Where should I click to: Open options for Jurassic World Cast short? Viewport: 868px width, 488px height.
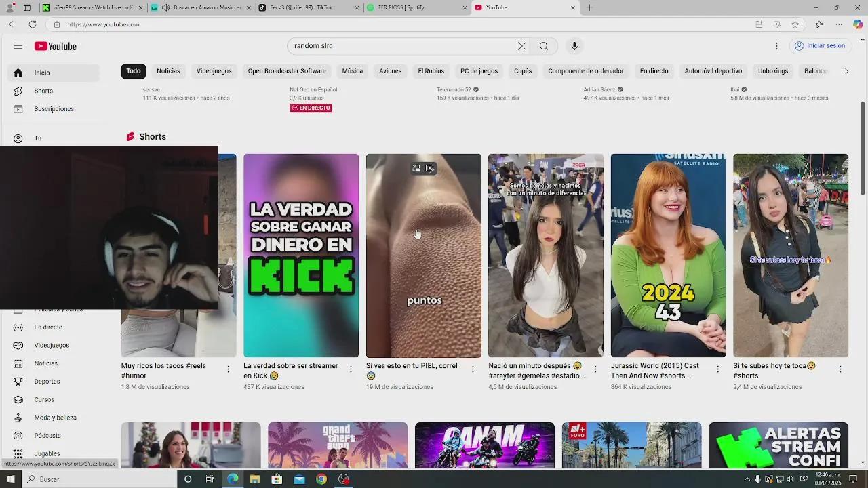(x=717, y=369)
